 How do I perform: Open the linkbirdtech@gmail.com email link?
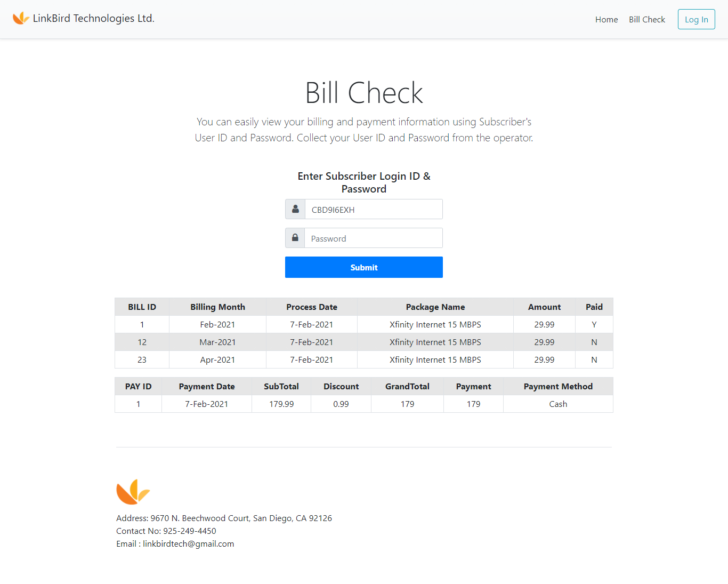[188, 543]
